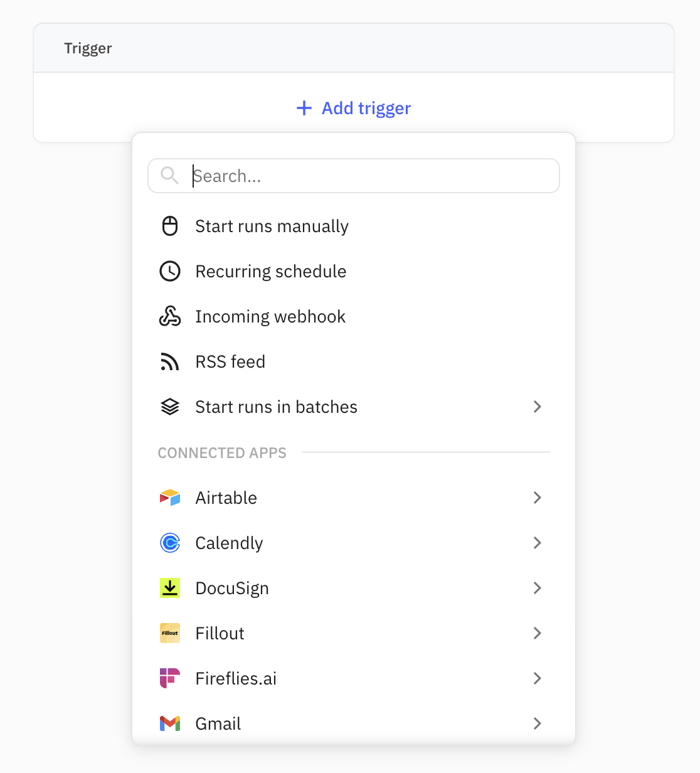700x773 pixels.
Task: Click the mouse icon for manual runs
Action: tap(170, 226)
